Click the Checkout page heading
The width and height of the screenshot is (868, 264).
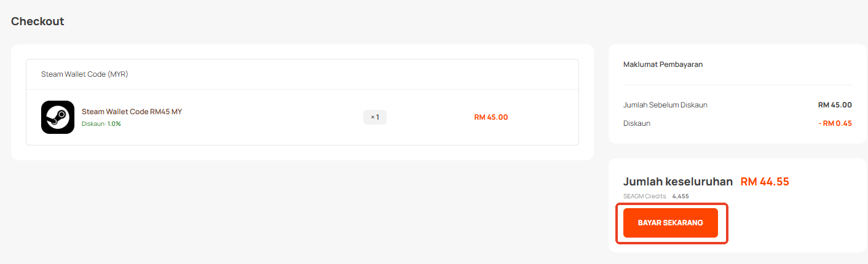[37, 21]
